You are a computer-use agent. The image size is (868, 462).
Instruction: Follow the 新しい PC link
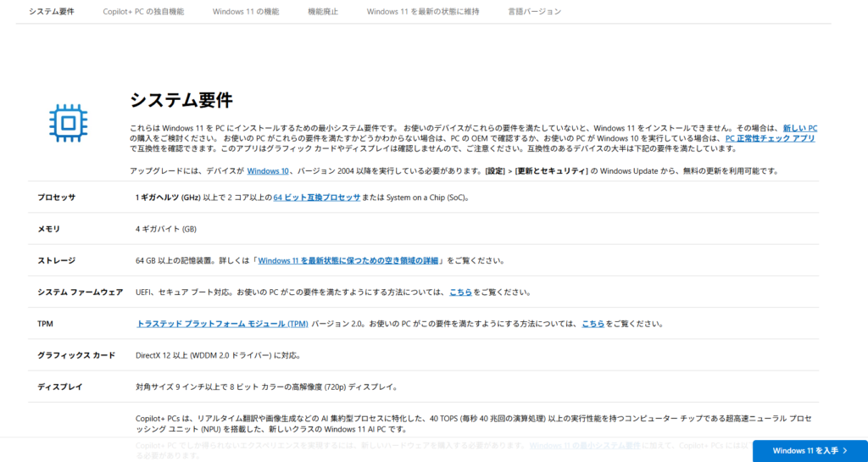point(799,127)
